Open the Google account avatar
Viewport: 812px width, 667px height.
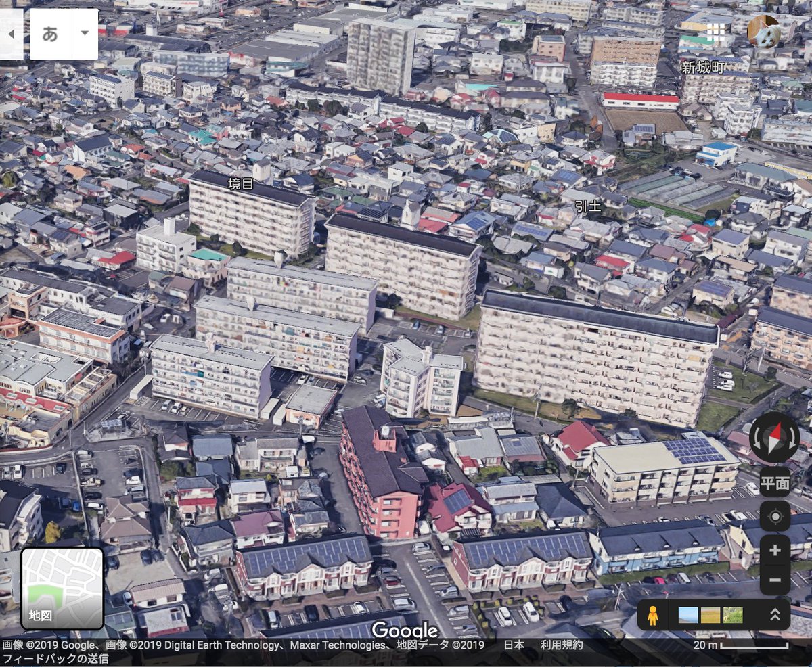pos(763,31)
